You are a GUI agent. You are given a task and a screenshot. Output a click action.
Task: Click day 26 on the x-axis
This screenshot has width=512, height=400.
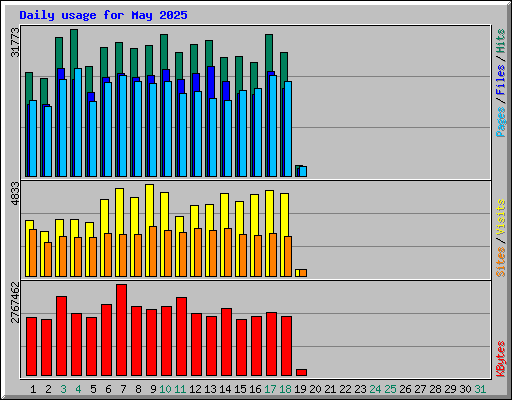coord(405,389)
